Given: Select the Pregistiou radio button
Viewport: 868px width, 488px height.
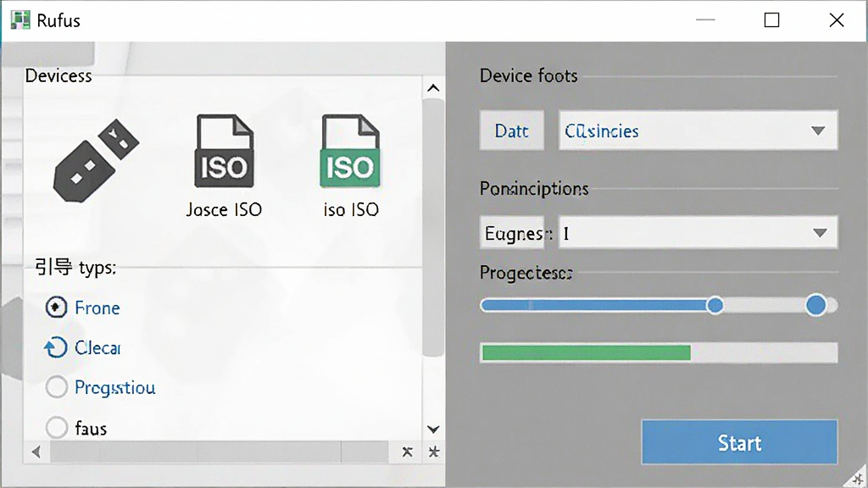Looking at the screenshot, I should [x=56, y=386].
